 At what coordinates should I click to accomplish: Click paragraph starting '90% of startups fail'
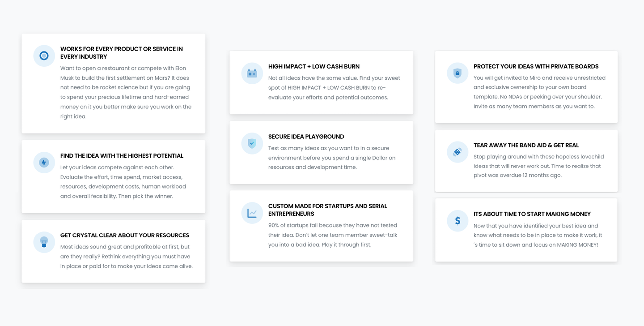[x=333, y=235]
